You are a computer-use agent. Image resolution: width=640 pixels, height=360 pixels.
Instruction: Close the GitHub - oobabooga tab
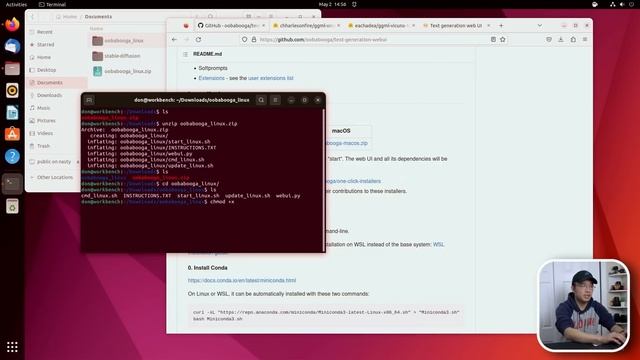263,26
